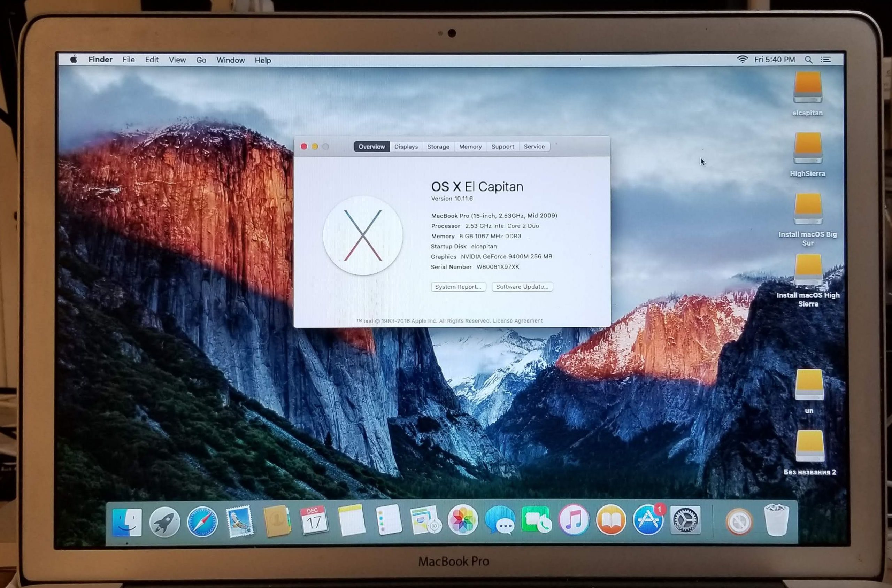Open the Messages app in Dock

[500, 520]
